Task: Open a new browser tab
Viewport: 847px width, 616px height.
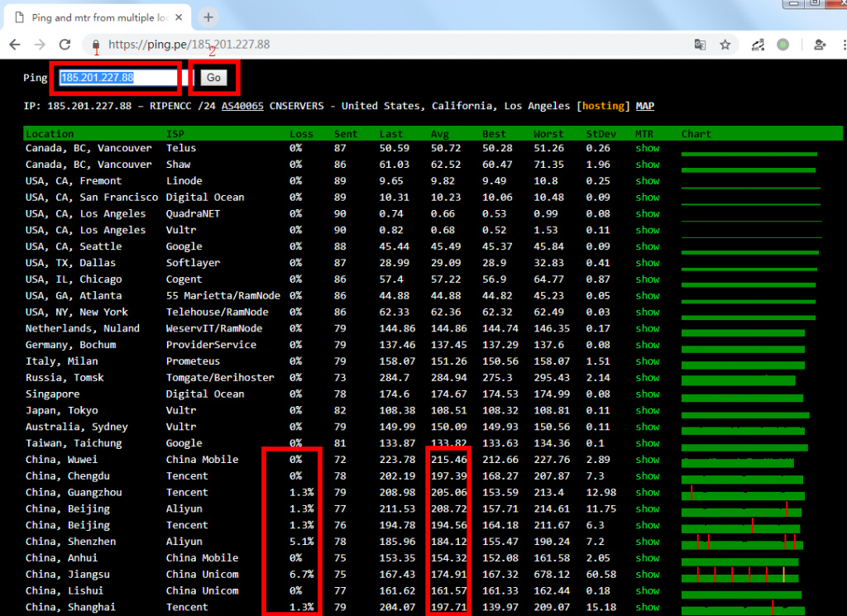Action: 208,17
